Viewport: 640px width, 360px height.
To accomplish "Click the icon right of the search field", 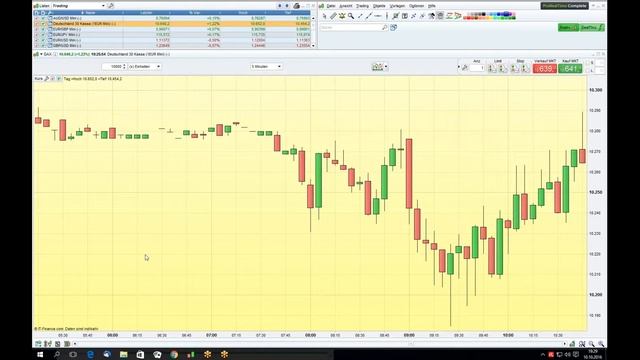I will [x=393, y=27].
